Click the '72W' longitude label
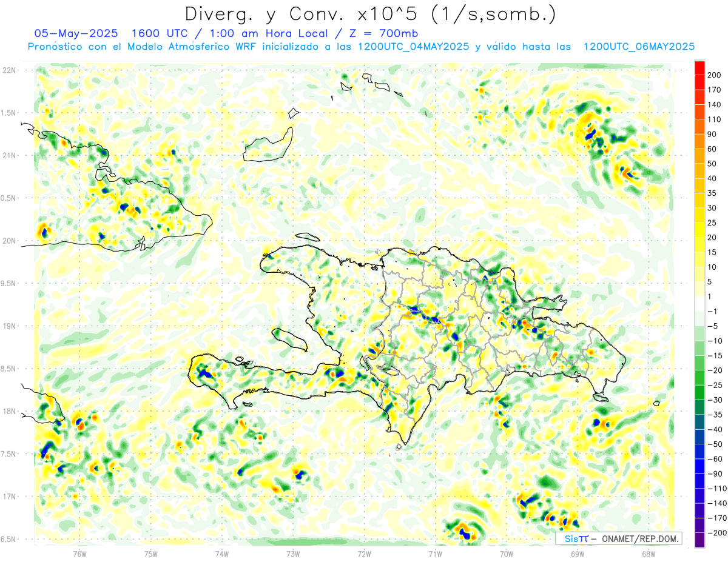The height and width of the screenshot is (562, 728). coord(364,553)
